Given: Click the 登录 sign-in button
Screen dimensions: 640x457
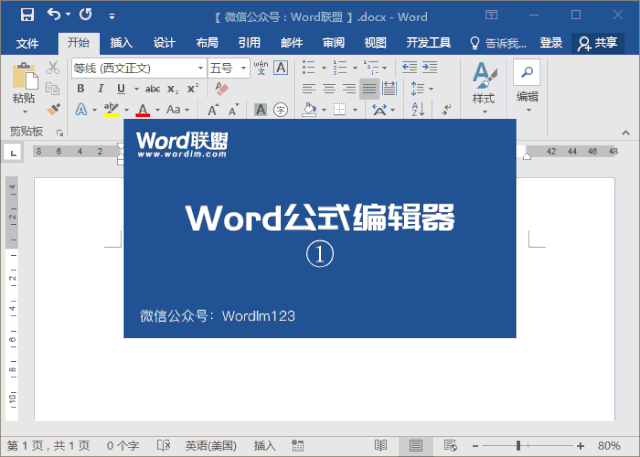Looking at the screenshot, I should pos(550,43).
